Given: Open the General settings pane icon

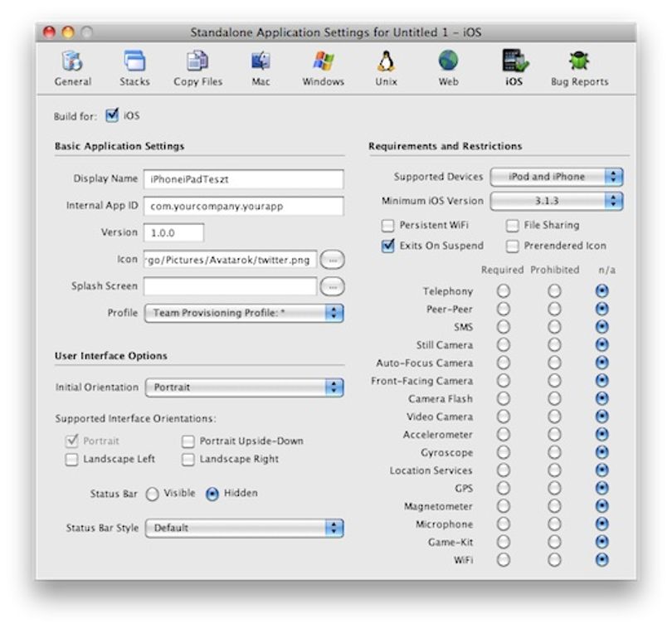Looking at the screenshot, I should [71, 61].
